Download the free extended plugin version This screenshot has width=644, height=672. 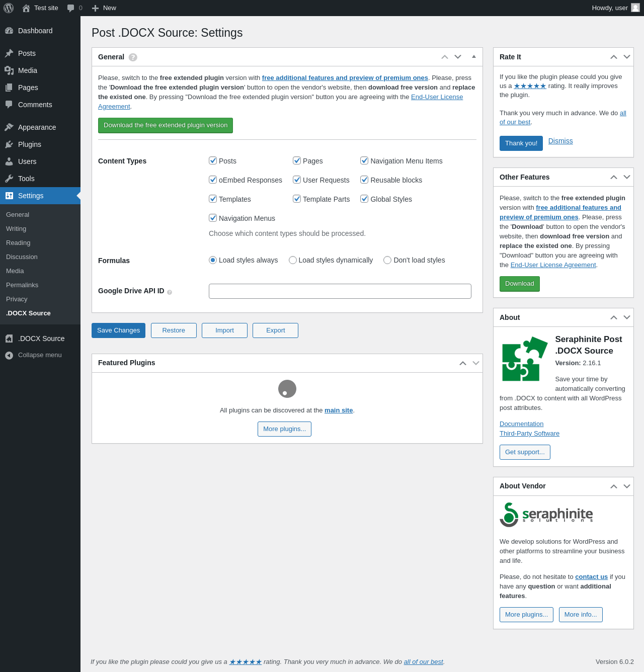tap(166, 125)
